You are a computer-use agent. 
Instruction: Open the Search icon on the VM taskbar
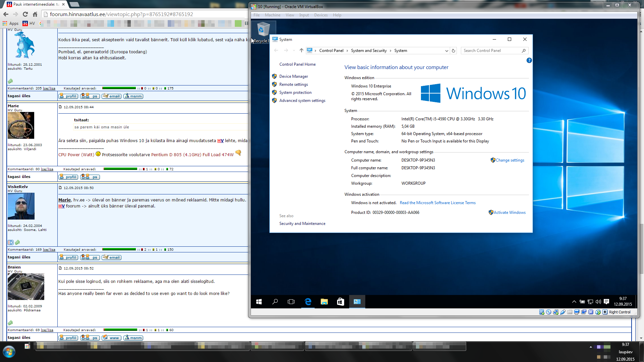tap(275, 302)
